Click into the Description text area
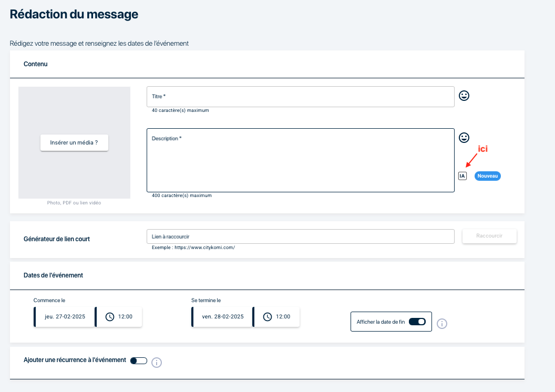555x392 pixels. coord(300,163)
